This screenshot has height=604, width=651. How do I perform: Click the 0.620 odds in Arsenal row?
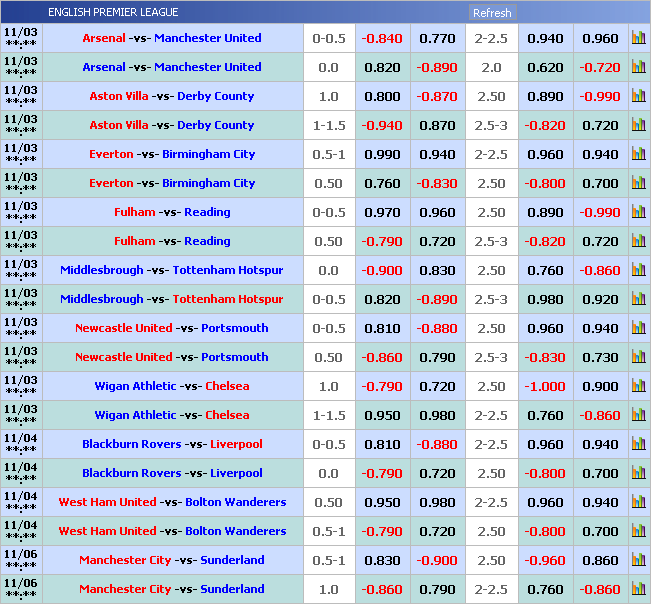[x=545, y=68]
